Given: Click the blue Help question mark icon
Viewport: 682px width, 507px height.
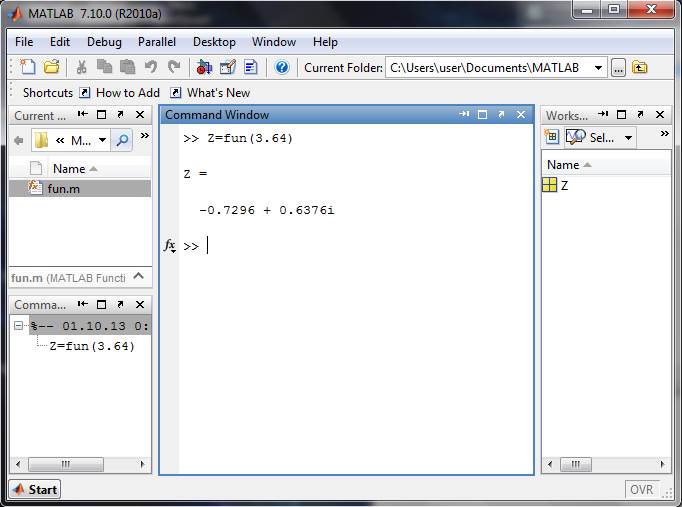Looking at the screenshot, I should 282,67.
